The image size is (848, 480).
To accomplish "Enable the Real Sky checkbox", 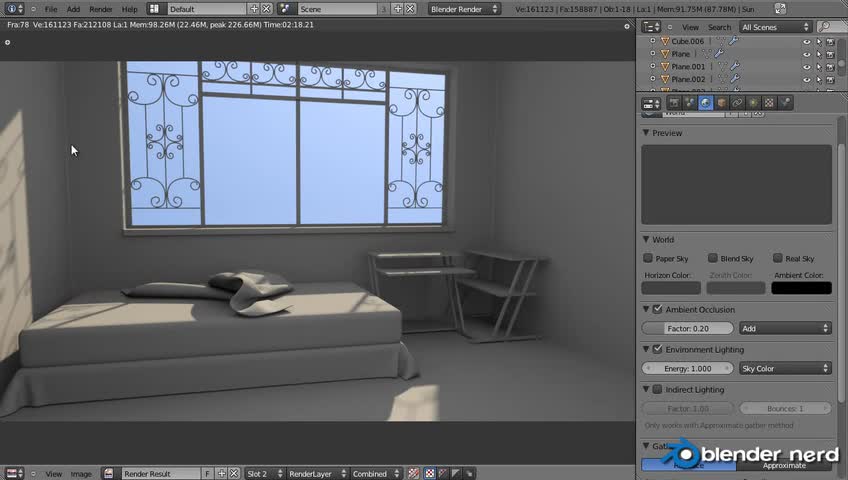I will (x=778, y=258).
